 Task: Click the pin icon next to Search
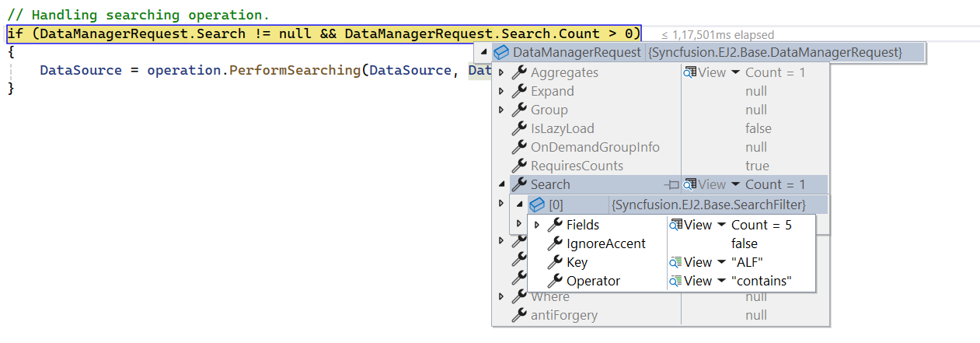click(673, 185)
